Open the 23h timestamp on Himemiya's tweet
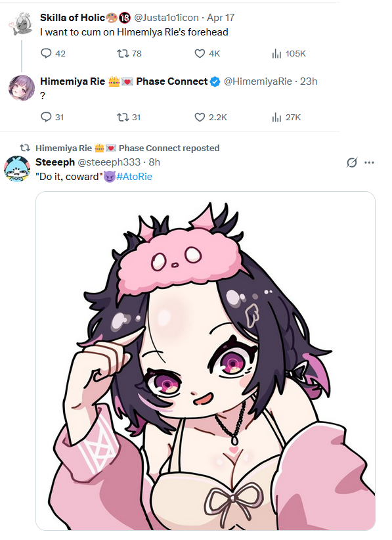 (309, 81)
